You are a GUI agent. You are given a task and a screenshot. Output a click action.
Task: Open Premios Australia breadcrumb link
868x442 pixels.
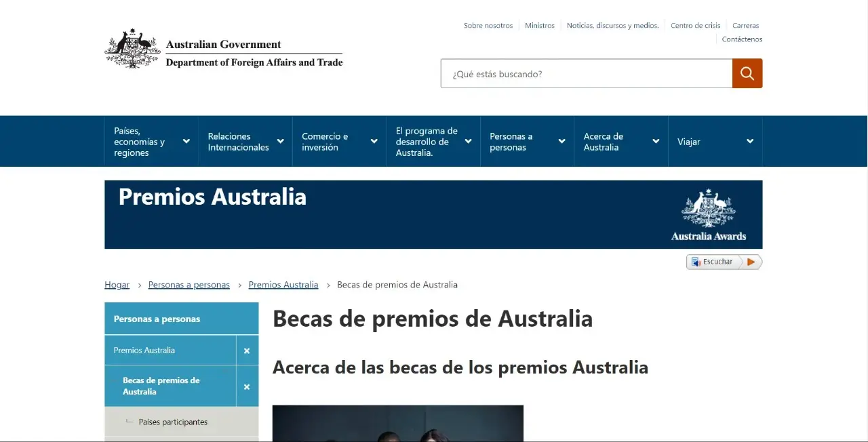(x=283, y=285)
